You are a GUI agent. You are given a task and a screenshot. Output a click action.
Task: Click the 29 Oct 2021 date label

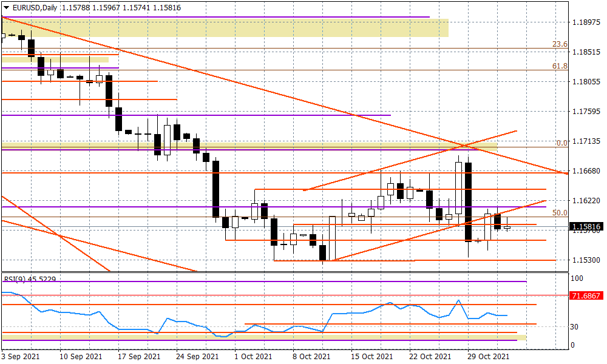489,356
